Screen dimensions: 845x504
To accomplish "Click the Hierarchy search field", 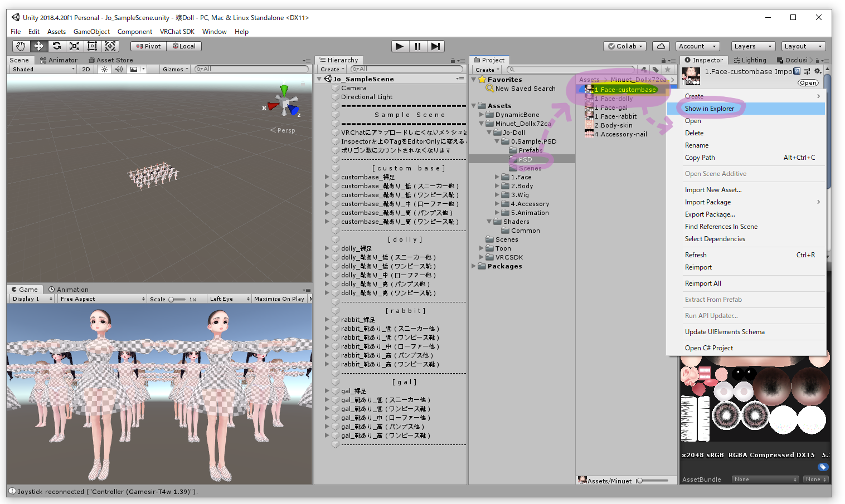I will pos(407,69).
